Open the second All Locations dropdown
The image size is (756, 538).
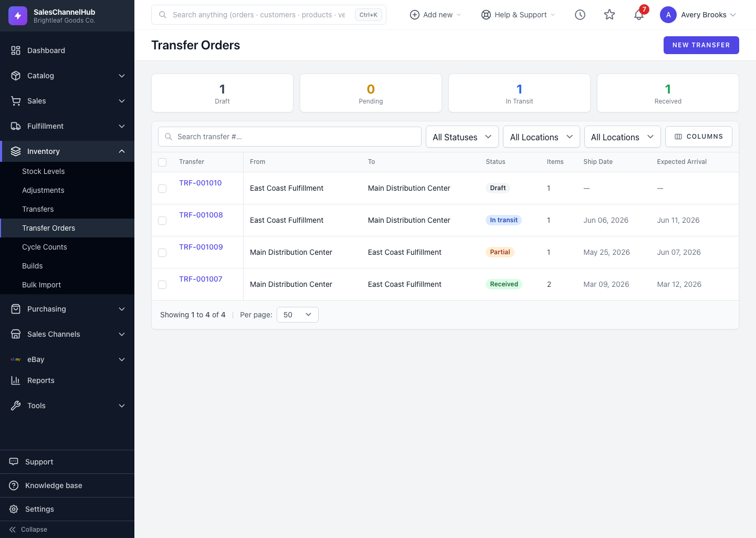(622, 137)
